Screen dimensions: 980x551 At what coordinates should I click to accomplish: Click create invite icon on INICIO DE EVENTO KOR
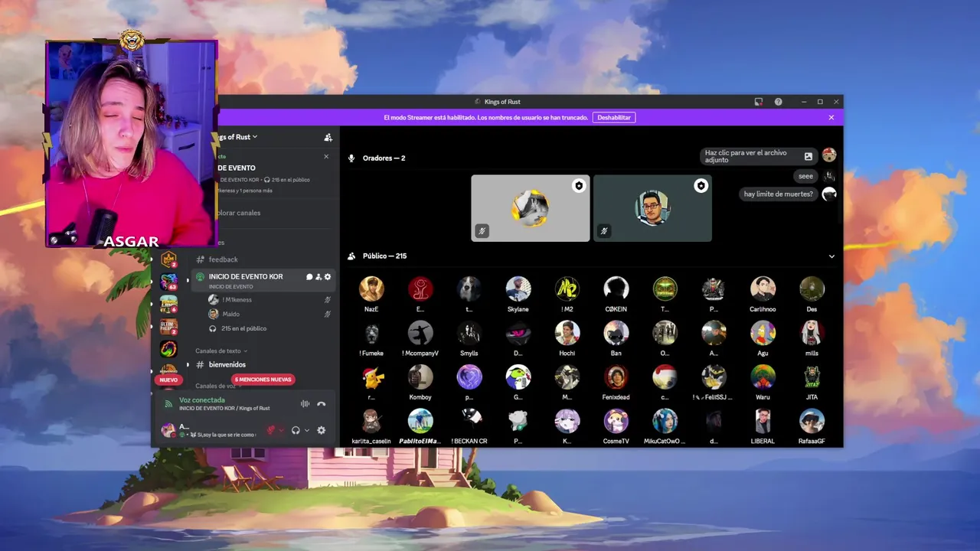(318, 277)
